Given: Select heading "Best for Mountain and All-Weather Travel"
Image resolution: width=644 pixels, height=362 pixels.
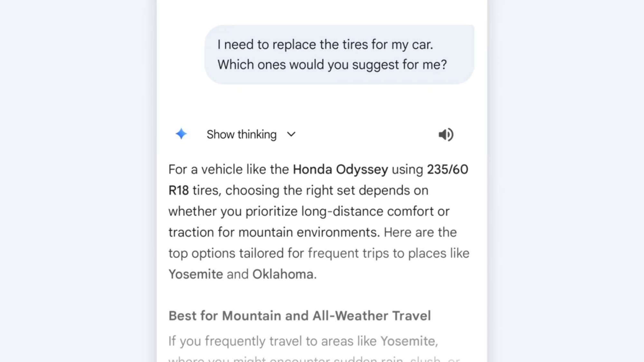Looking at the screenshot, I should click(x=299, y=316).
